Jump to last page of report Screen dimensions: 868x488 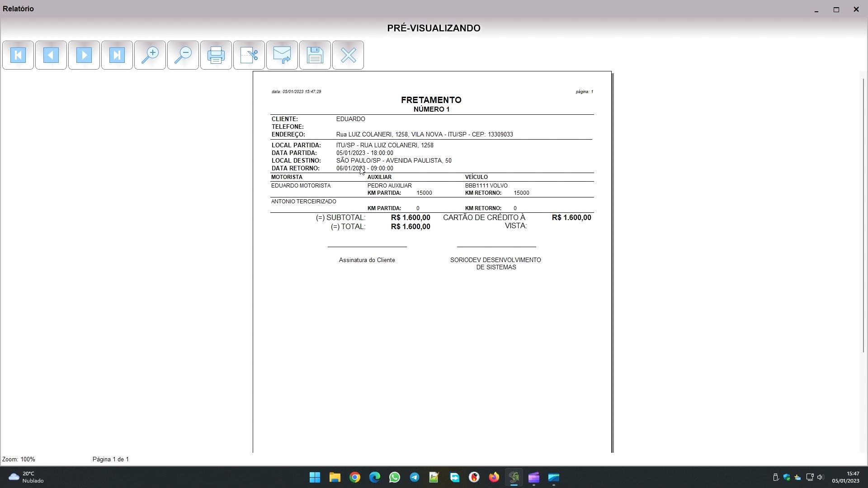[117, 55]
